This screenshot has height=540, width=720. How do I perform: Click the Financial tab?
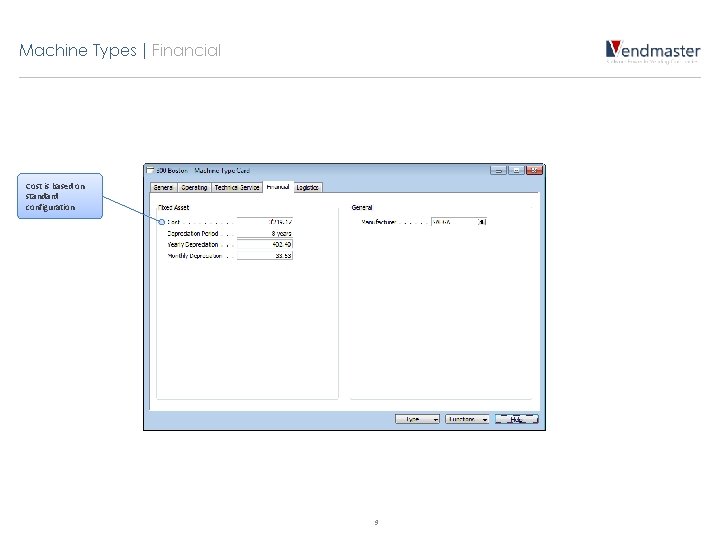(x=278, y=187)
